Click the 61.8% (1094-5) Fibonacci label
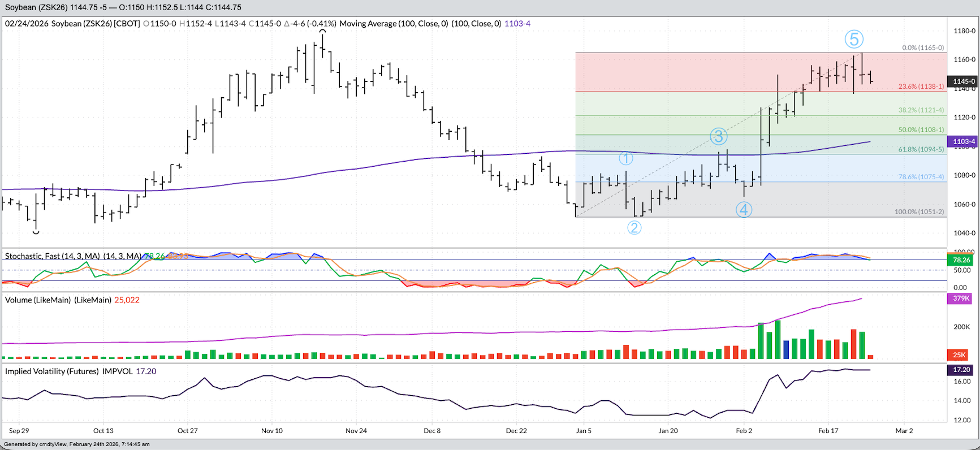This screenshot has width=980, height=450. [921, 149]
